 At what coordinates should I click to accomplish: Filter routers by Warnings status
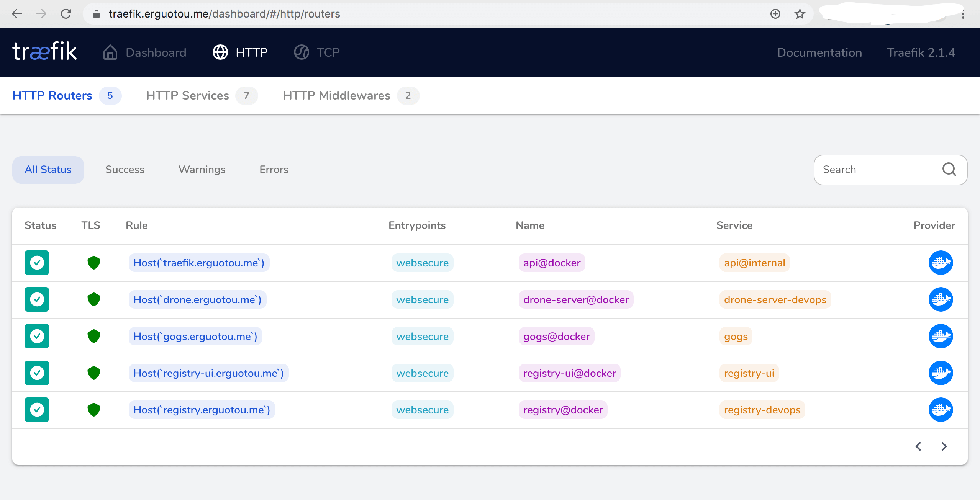[x=202, y=170]
